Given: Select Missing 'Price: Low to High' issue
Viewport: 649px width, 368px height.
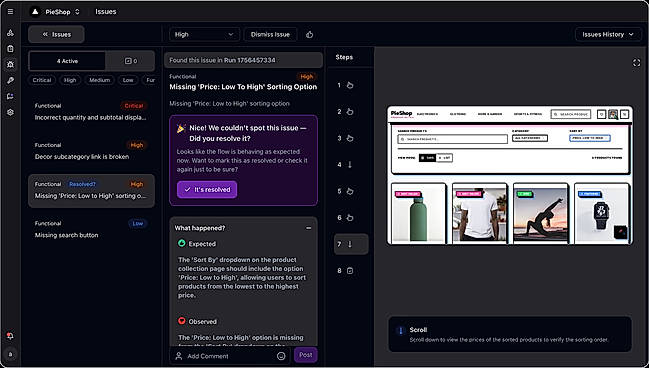Looking at the screenshot, I should tap(91, 190).
